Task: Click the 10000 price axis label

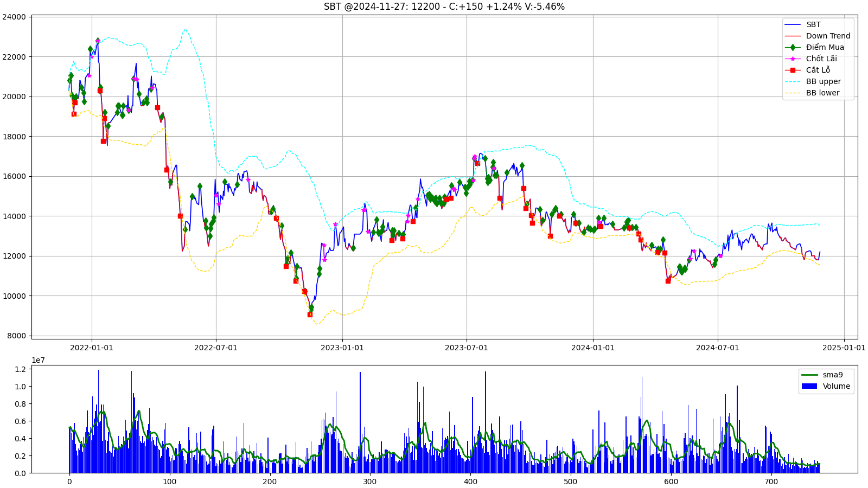Action: click(x=14, y=296)
